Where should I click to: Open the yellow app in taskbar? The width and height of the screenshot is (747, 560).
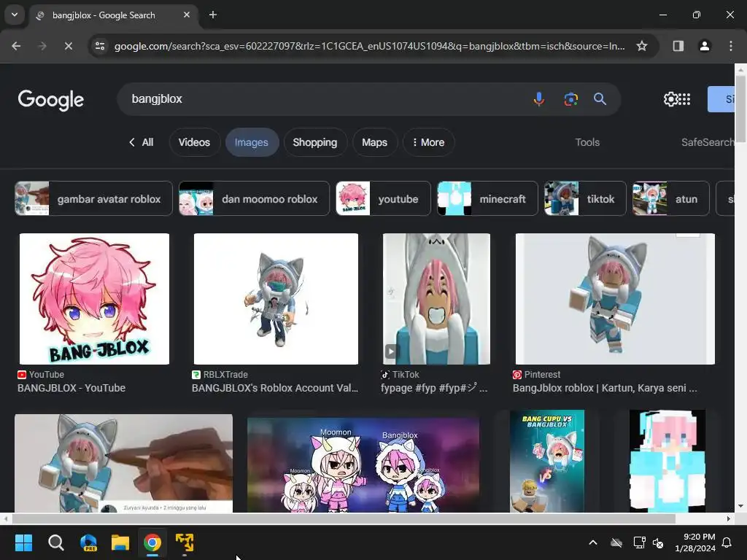pos(185,542)
